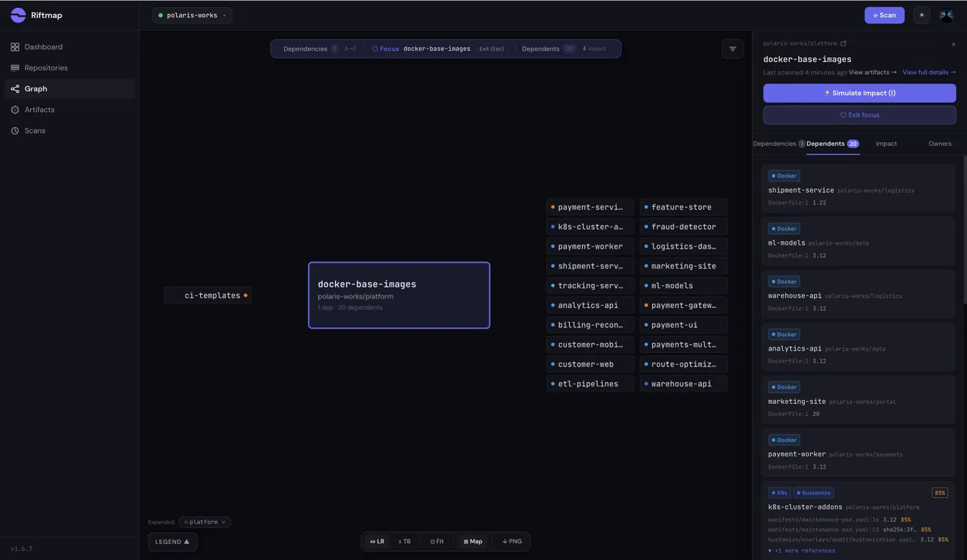This screenshot has height=560, width=967.
Task: Click the Artifacts hexagon icon
Action: click(x=15, y=109)
